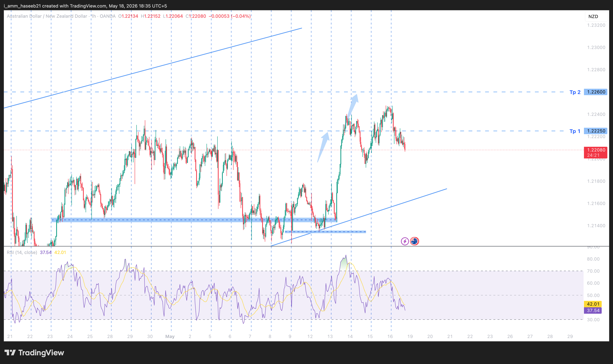Select the Tp 1 line label
This screenshot has width=613, height=364.
point(575,131)
